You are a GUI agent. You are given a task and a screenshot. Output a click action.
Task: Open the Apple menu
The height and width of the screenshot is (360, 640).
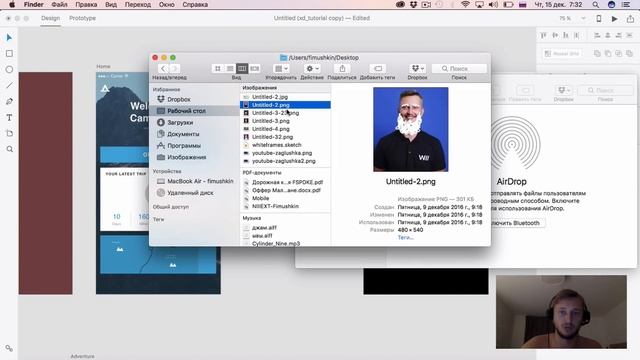tap(12, 5)
